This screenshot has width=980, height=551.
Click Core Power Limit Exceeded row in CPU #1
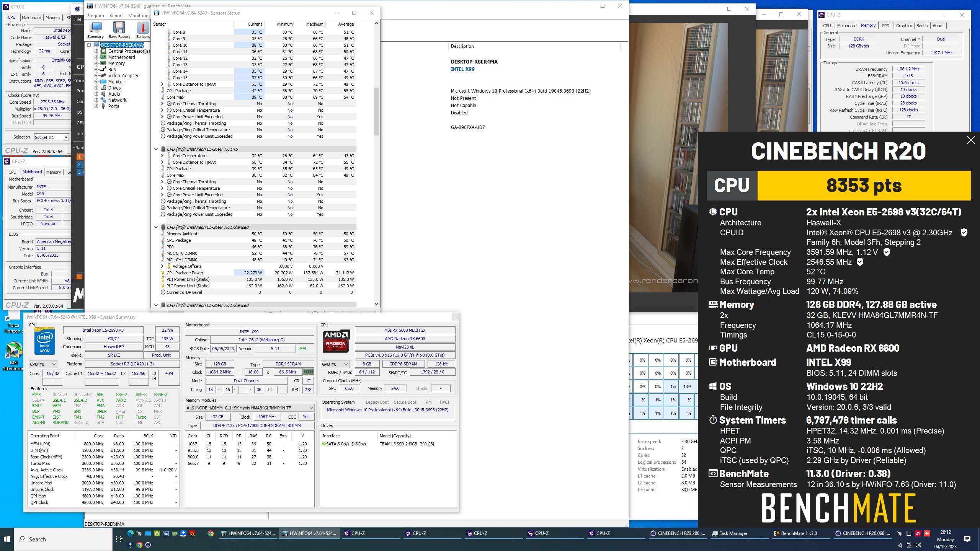(254, 195)
